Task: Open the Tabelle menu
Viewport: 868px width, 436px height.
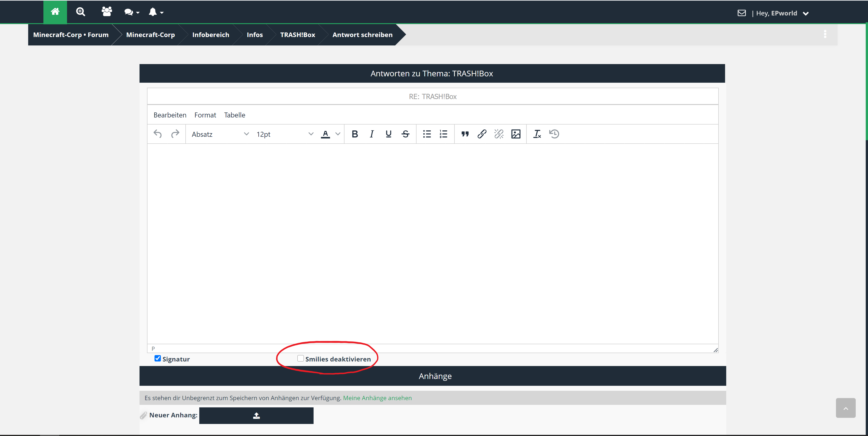Action: tap(234, 115)
